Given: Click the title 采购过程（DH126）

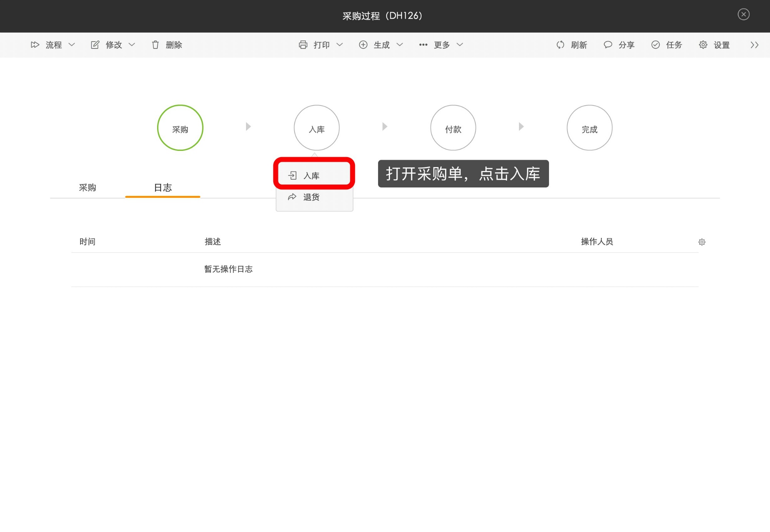Looking at the screenshot, I should [x=382, y=16].
